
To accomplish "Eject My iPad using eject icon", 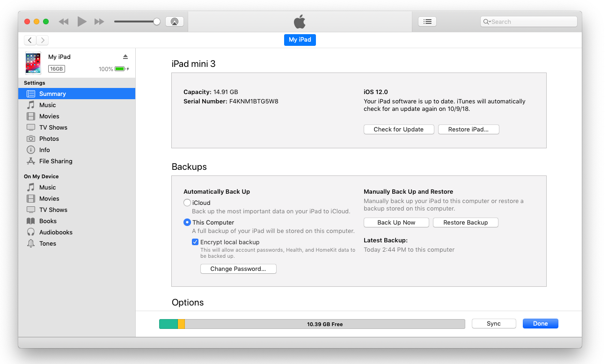I will click(125, 57).
